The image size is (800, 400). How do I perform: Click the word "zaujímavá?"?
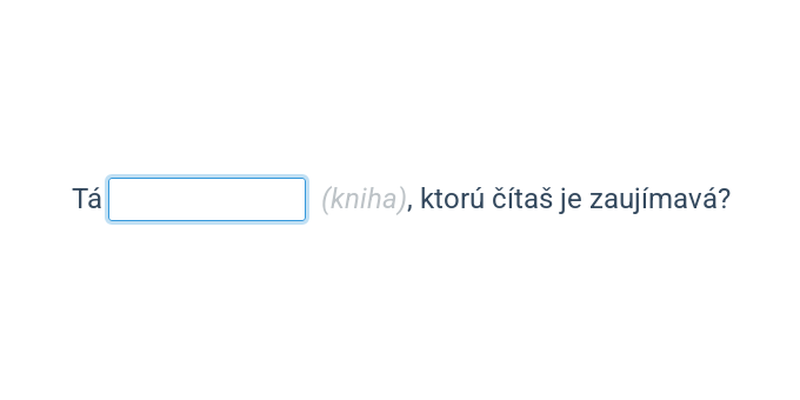pos(660,199)
